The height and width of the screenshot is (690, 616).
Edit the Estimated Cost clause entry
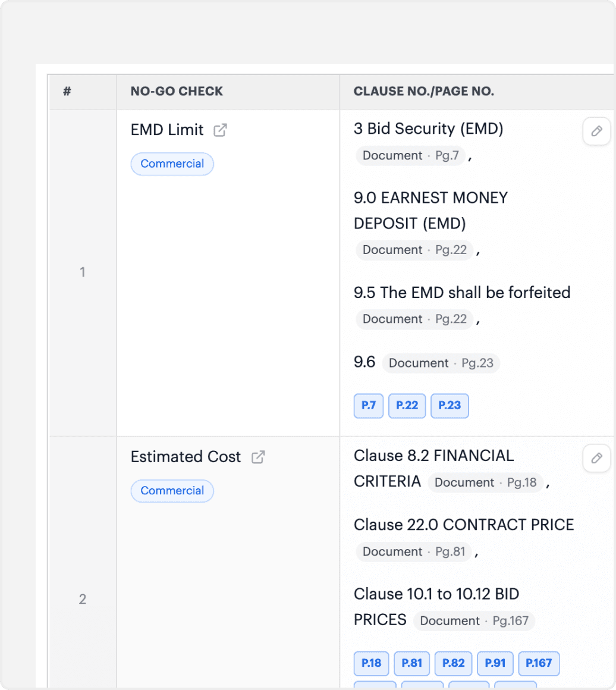[596, 459]
